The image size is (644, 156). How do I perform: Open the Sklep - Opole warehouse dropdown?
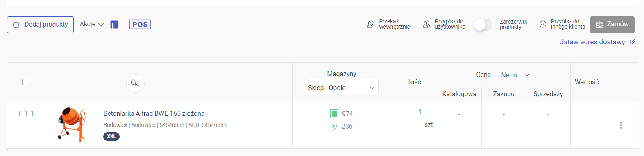342,88
